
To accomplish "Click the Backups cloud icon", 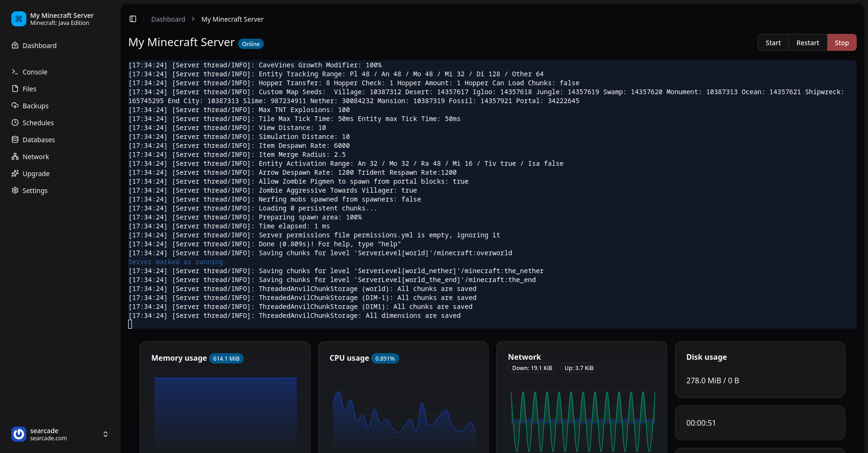I will (x=15, y=105).
